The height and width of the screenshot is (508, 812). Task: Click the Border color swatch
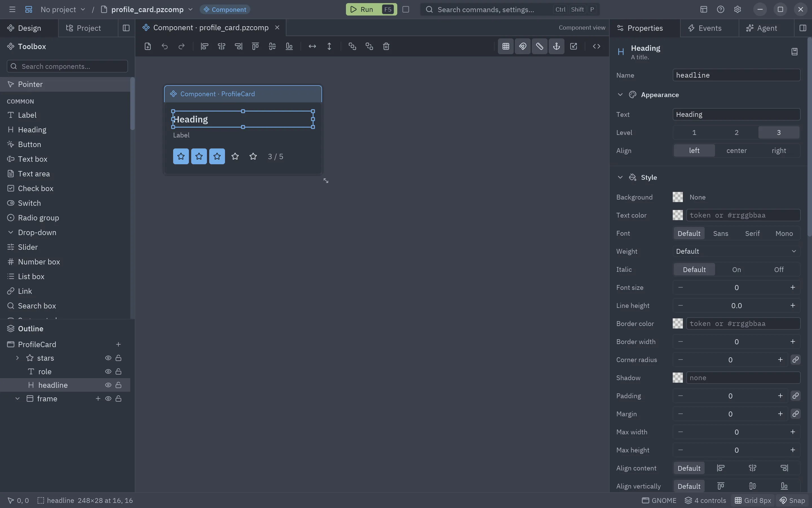pos(678,323)
